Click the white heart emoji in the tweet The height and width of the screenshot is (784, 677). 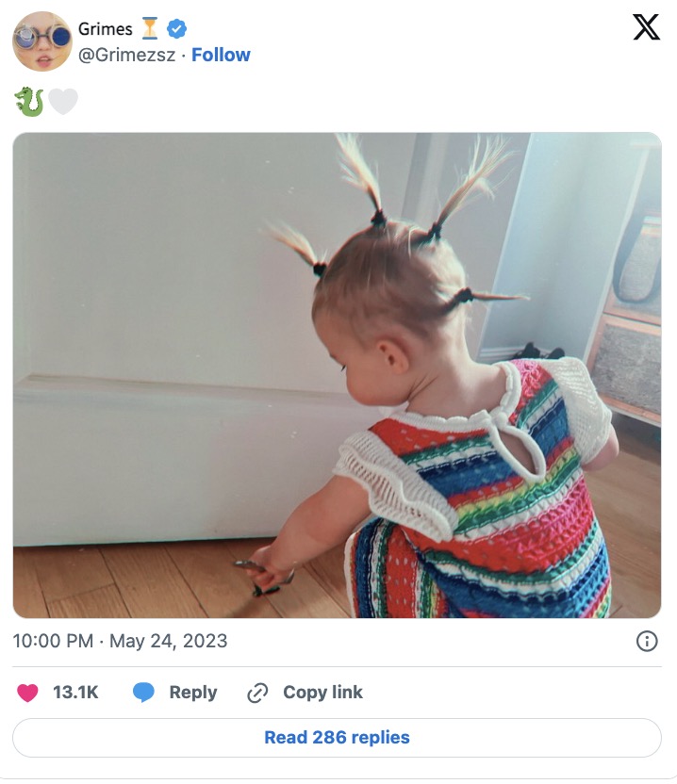63,102
